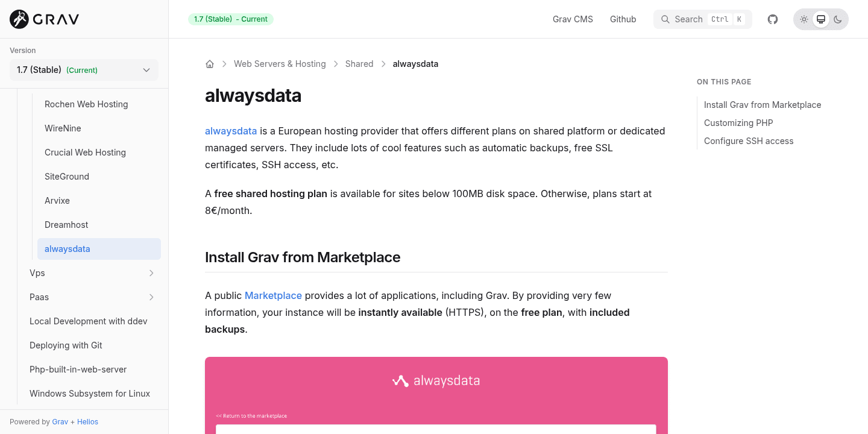Screen dimensions: 868x434
Task: Click the home breadcrumb icon
Action: (210, 63)
